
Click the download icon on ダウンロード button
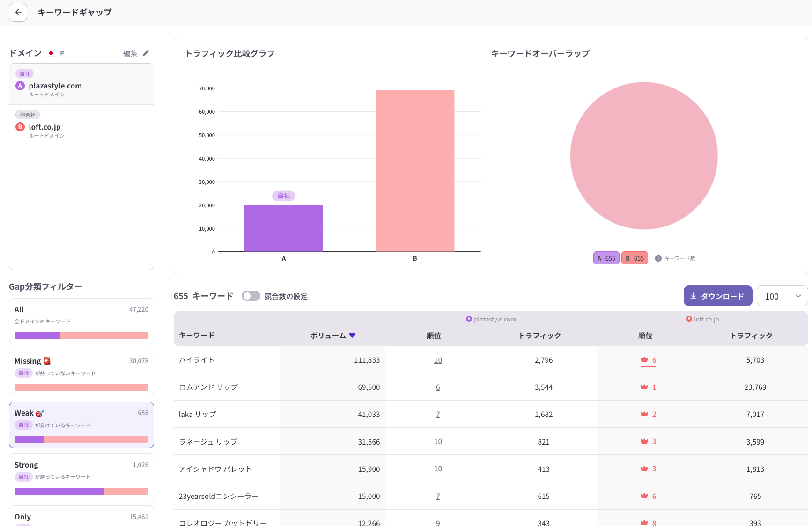693,296
